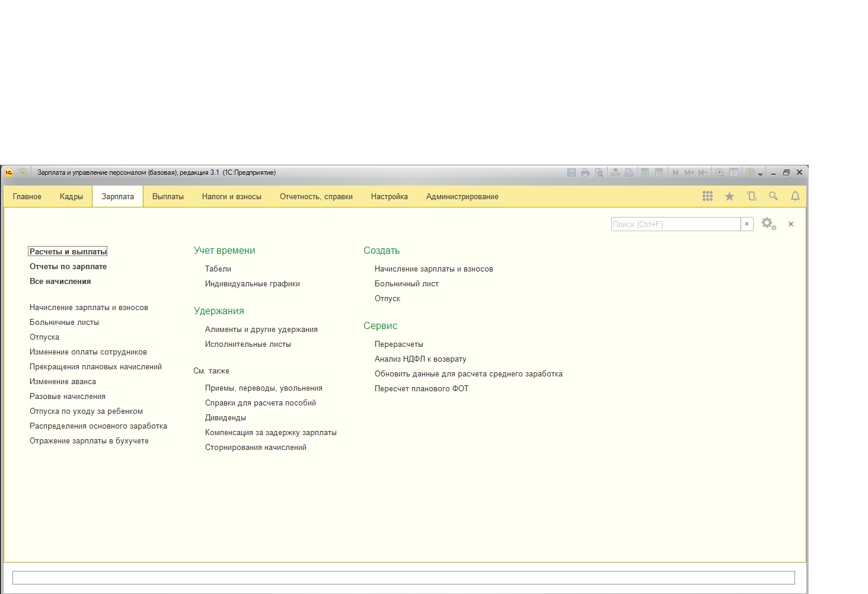The image size is (868, 594).
Task: Open Алименты и другие удержания
Action: 261,330
